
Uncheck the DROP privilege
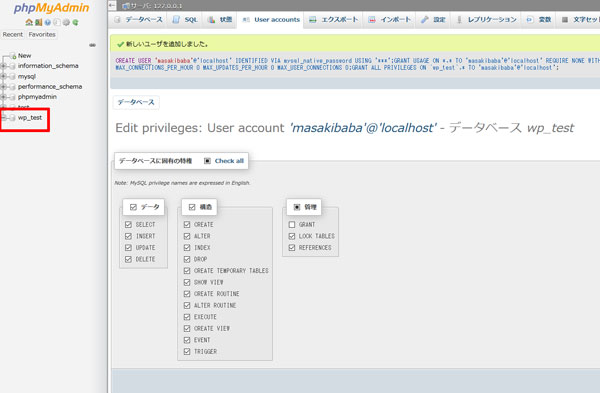187,259
